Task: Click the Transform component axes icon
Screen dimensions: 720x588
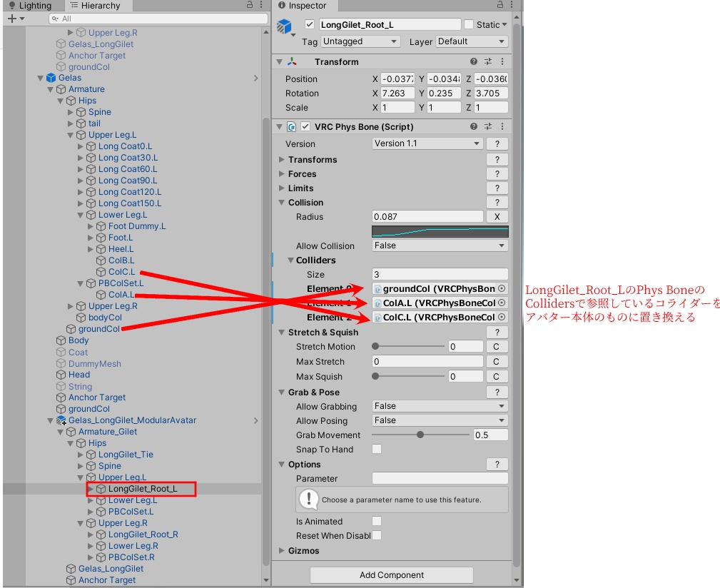Action: click(x=292, y=61)
